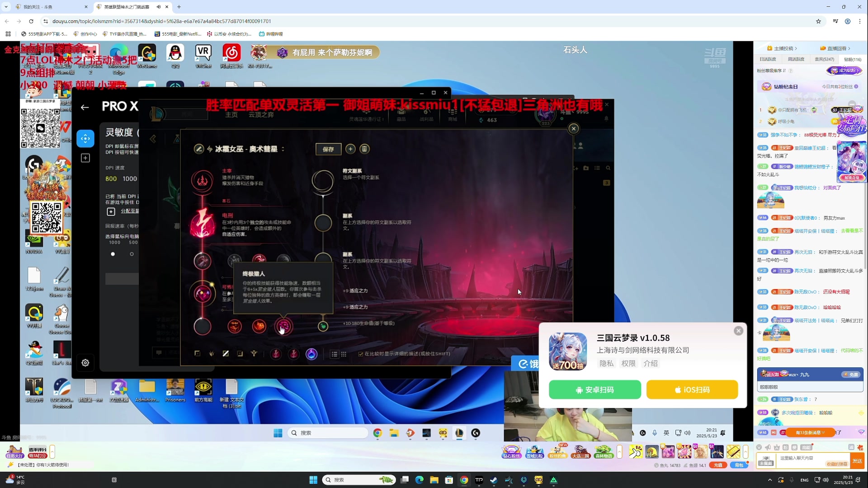Select the Domination 主宰 primary tree icon
Viewport: 868px width, 488px height.
tap(202, 181)
